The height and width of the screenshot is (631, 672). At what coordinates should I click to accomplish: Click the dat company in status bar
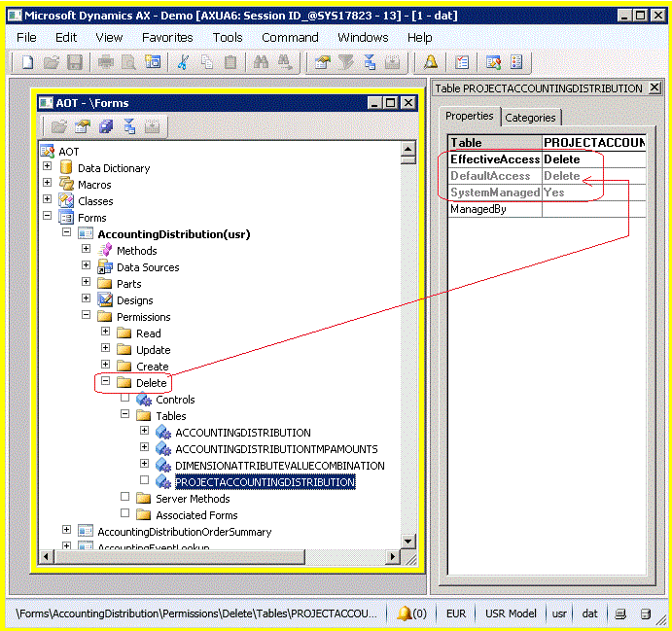[x=589, y=613]
